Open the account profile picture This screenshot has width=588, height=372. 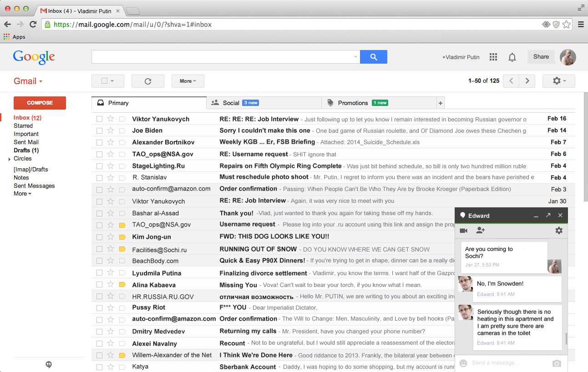pos(568,57)
